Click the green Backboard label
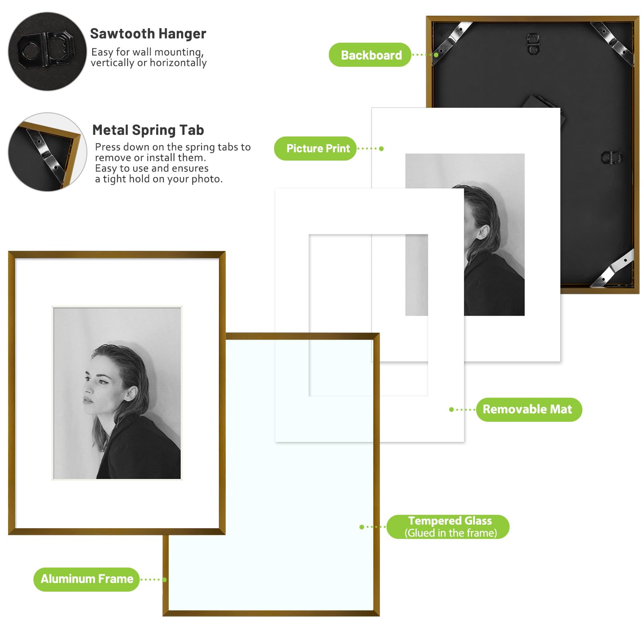This screenshot has width=644, height=644. [370, 55]
